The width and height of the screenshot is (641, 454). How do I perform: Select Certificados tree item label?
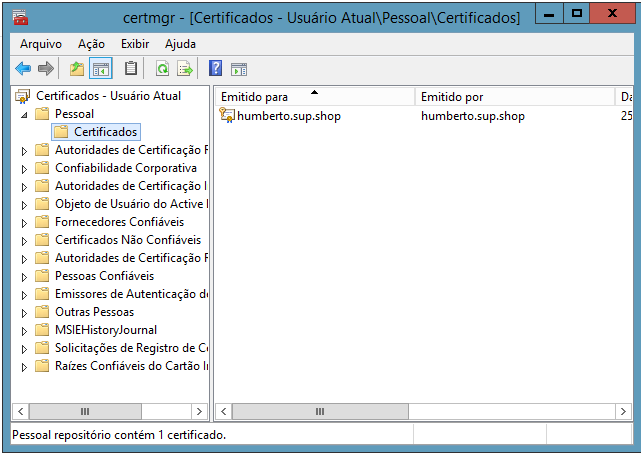(105, 132)
